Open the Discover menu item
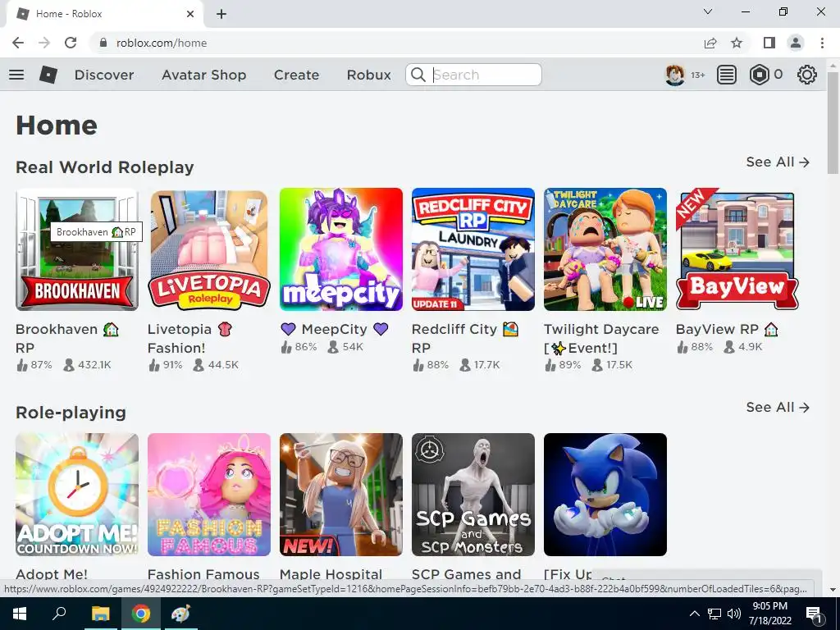Viewport: 840px width, 630px height. [x=104, y=75]
